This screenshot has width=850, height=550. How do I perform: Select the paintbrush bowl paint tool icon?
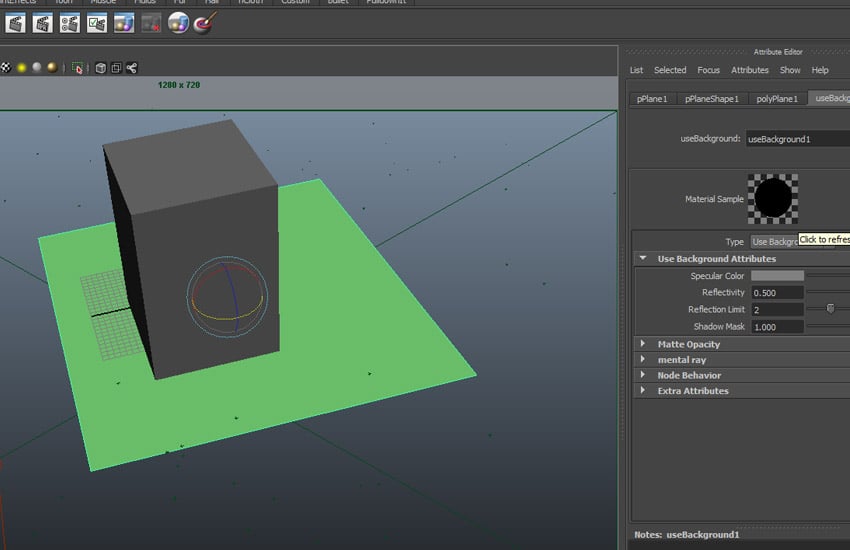coord(205,23)
